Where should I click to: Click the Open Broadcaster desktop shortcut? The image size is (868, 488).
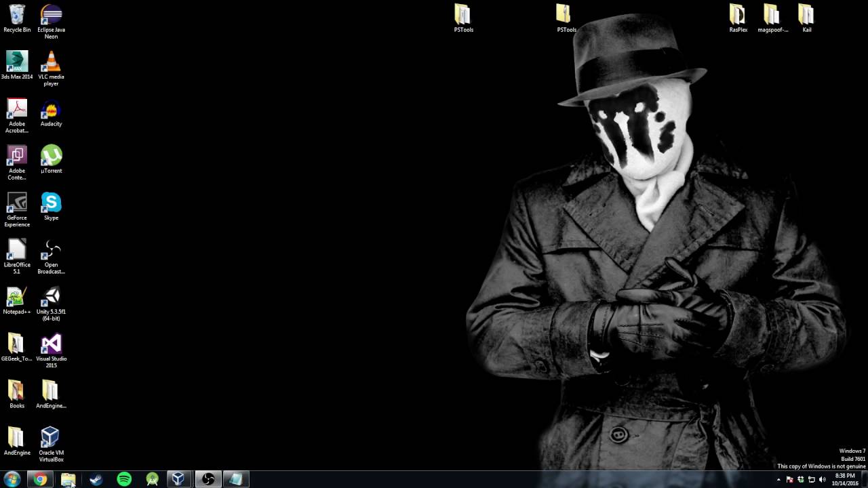(x=51, y=256)
